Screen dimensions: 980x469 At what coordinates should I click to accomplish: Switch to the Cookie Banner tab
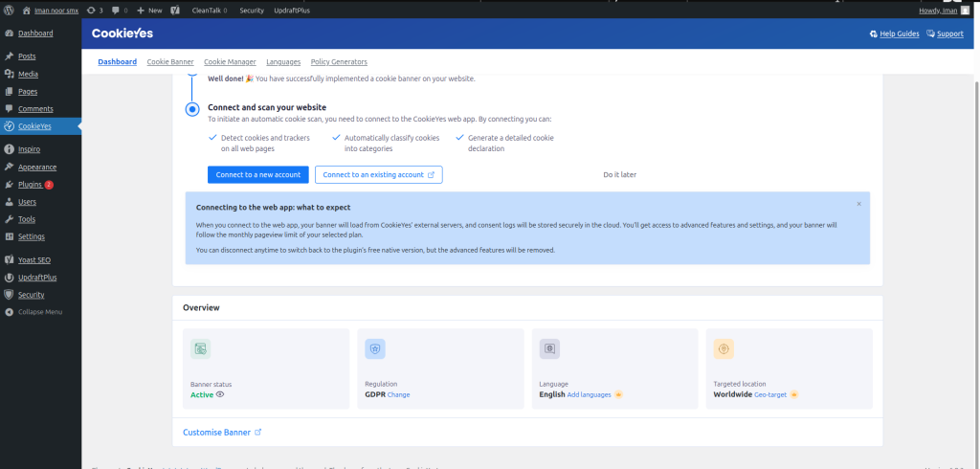[x=170, y=62]
